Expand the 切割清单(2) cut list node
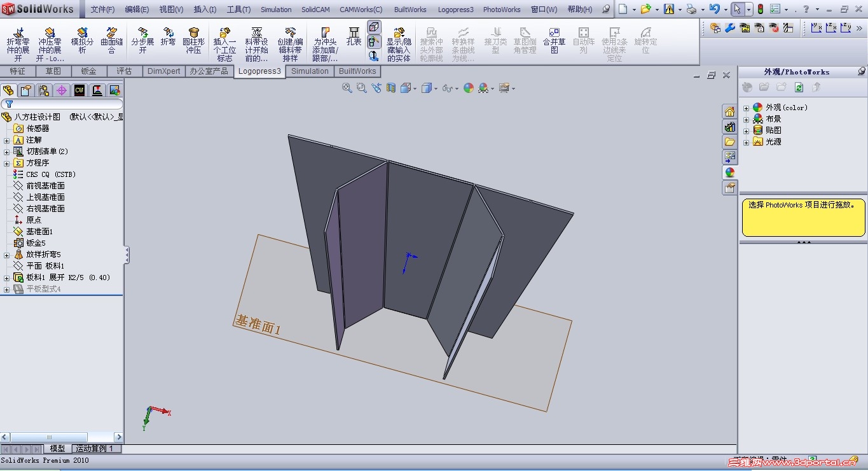 pyautogui.click(x=7, y=151)
